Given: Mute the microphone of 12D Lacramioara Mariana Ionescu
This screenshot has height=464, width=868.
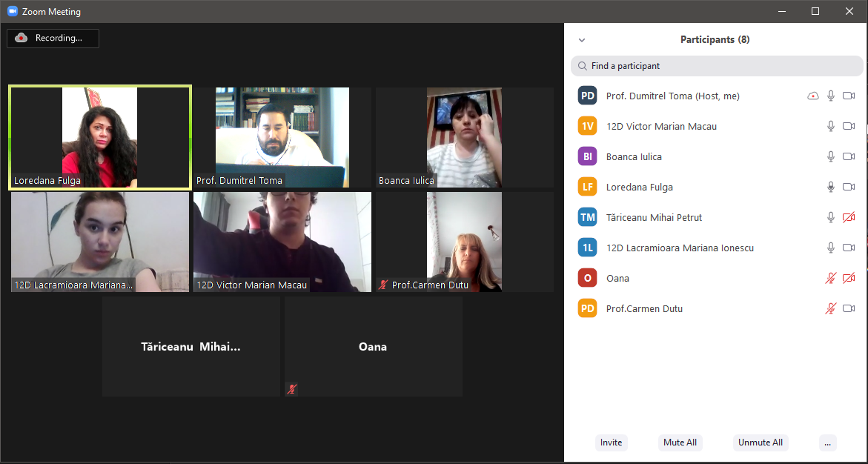Looking at the screenshot, I should (830, 248).
